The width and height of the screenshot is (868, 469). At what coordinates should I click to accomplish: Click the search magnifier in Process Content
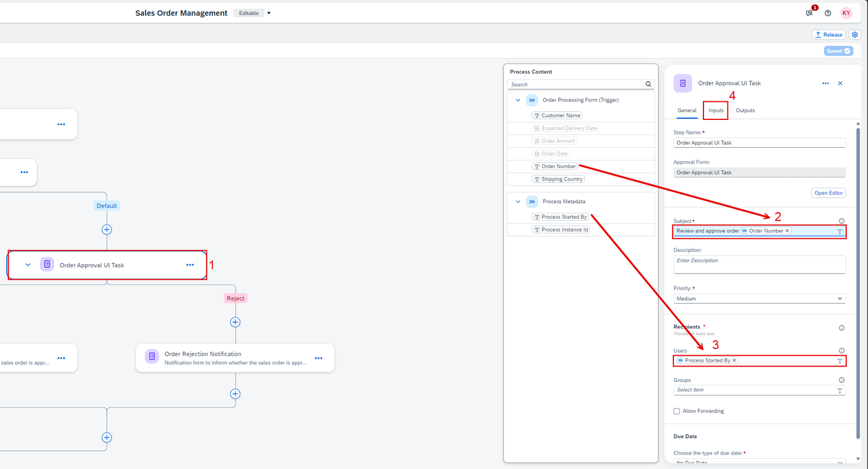649,84
